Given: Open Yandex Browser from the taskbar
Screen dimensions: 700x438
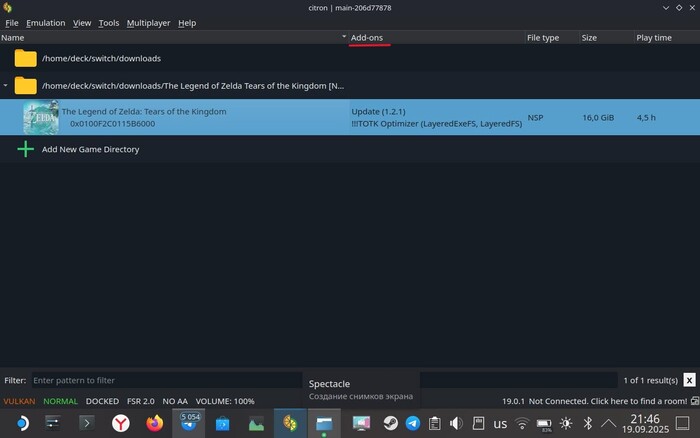Looking at the screenshot, I should pyautogui.click(x=120, y=423).
